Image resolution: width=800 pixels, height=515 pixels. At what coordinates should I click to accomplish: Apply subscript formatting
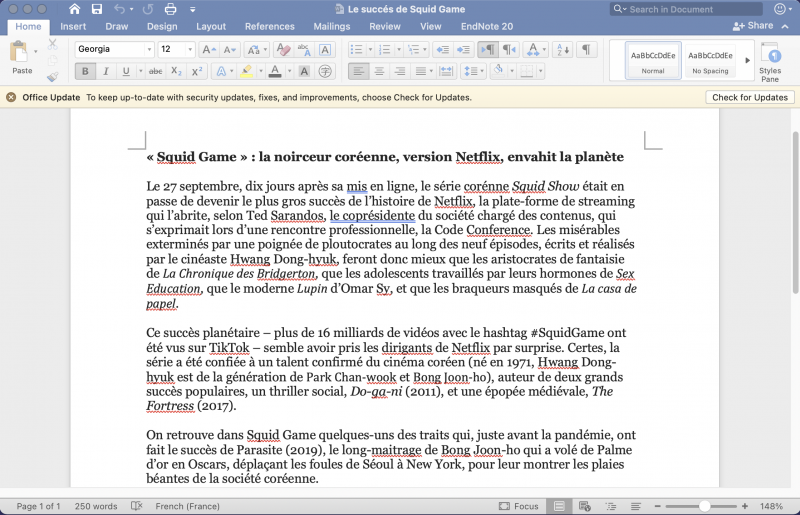(176, 71)
